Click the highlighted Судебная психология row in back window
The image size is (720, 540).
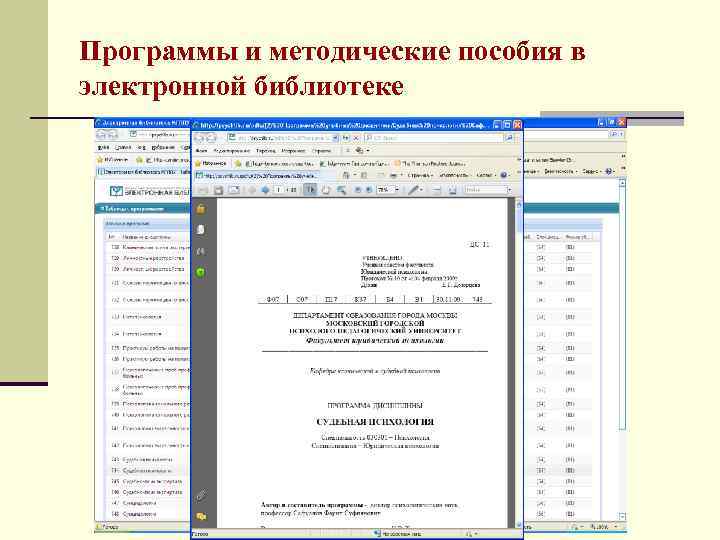click(149, 471)
